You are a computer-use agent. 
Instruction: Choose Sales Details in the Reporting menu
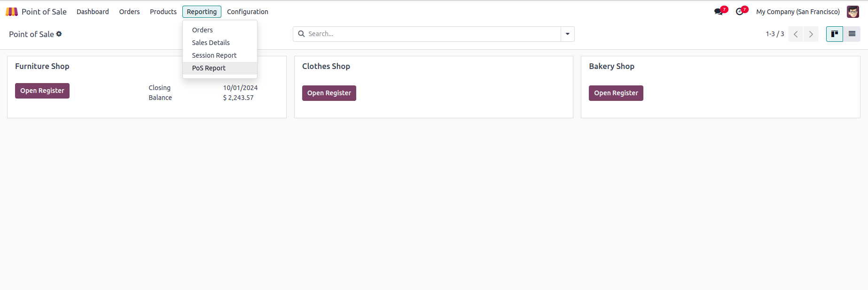211,43
